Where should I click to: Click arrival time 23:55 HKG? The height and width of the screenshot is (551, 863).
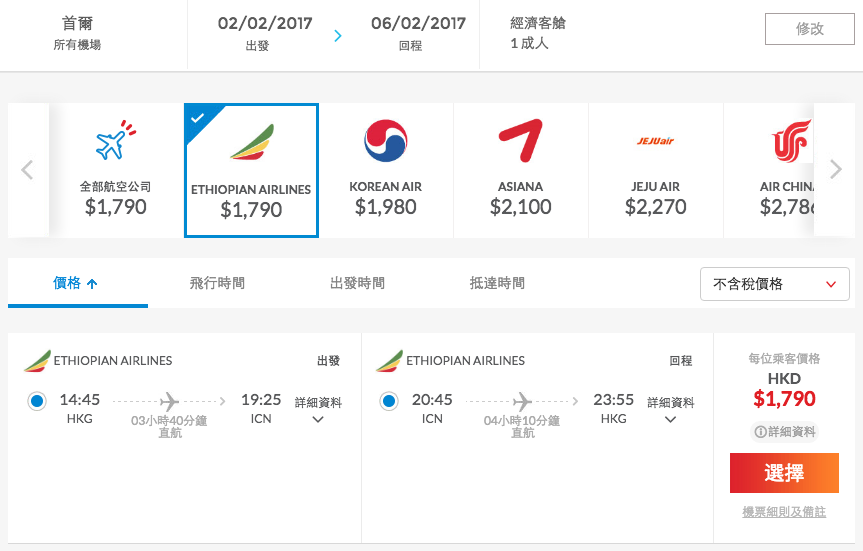coord(614,408)
